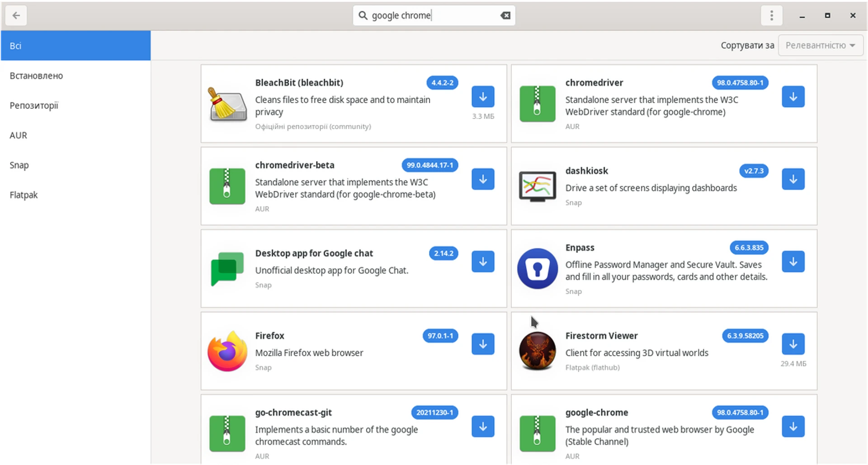Install dashkiosk via download arrow
Image resolution: width=868 pixels, height=465 pixels.
[x=793, y=179]
